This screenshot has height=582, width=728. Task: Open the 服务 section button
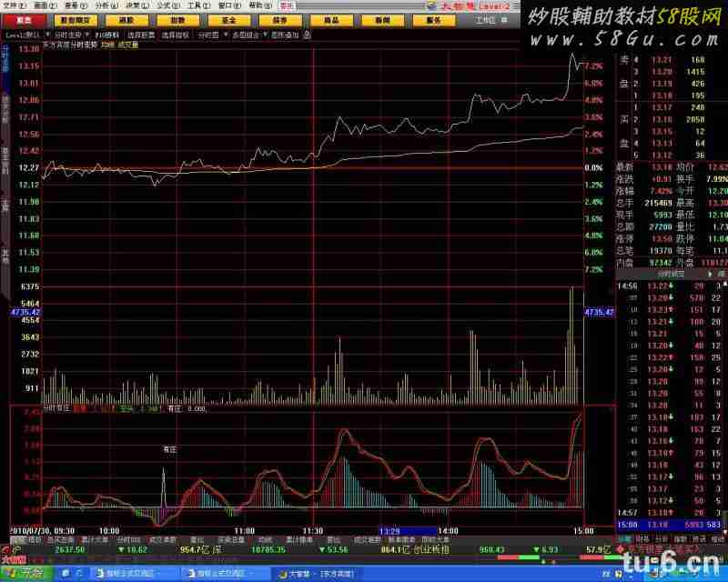[434, 20]
